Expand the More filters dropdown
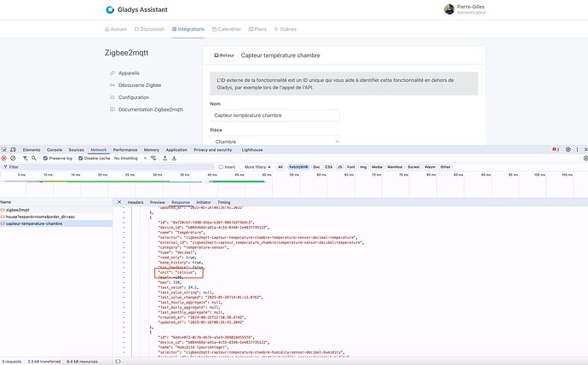 [x=256, y=167]
